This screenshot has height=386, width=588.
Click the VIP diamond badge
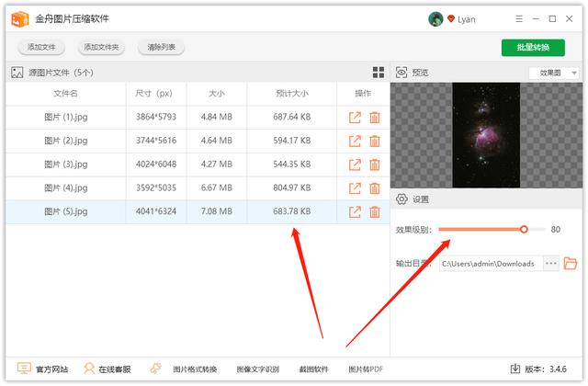pos(451,18)
